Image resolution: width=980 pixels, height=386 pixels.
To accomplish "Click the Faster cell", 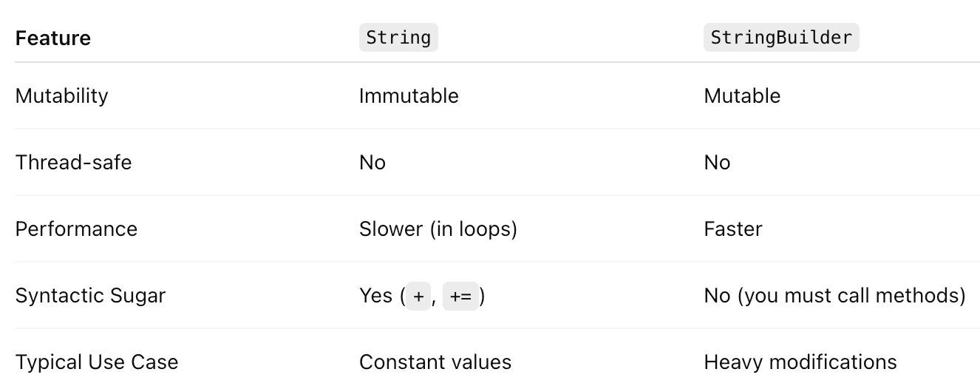I will (x=733, y=229).
